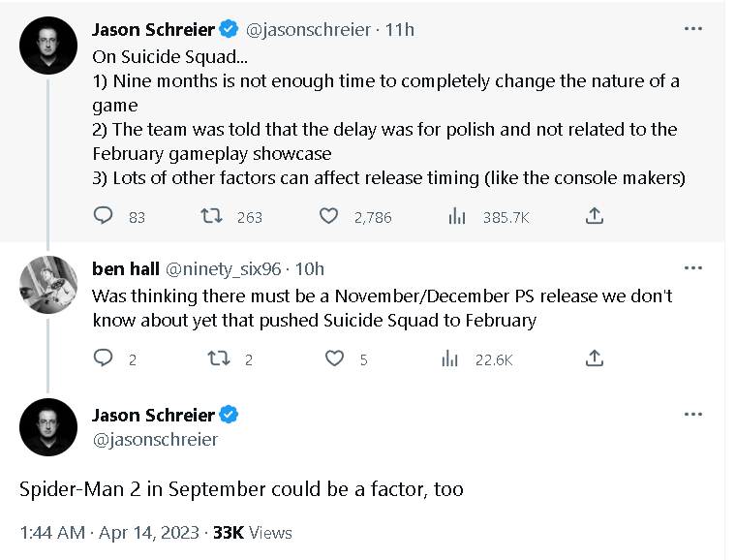736x560 pixels.
Task: Like ben hall's tweet
Action: [334, 358]
